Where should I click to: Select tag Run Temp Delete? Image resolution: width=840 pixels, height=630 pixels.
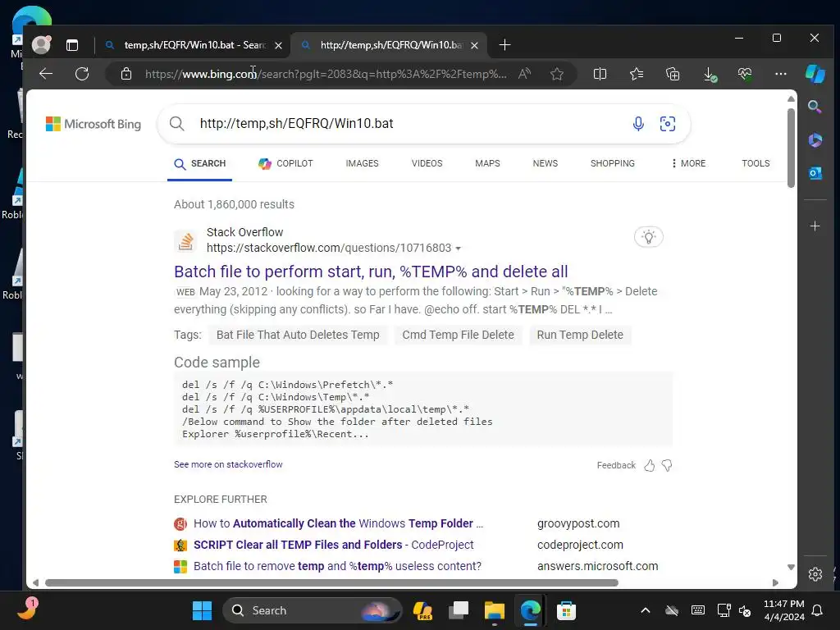(580, 335)
